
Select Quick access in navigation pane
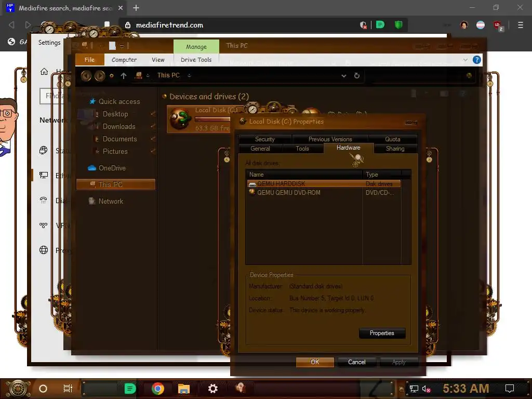pyautogui.click(x=119, y=101)
